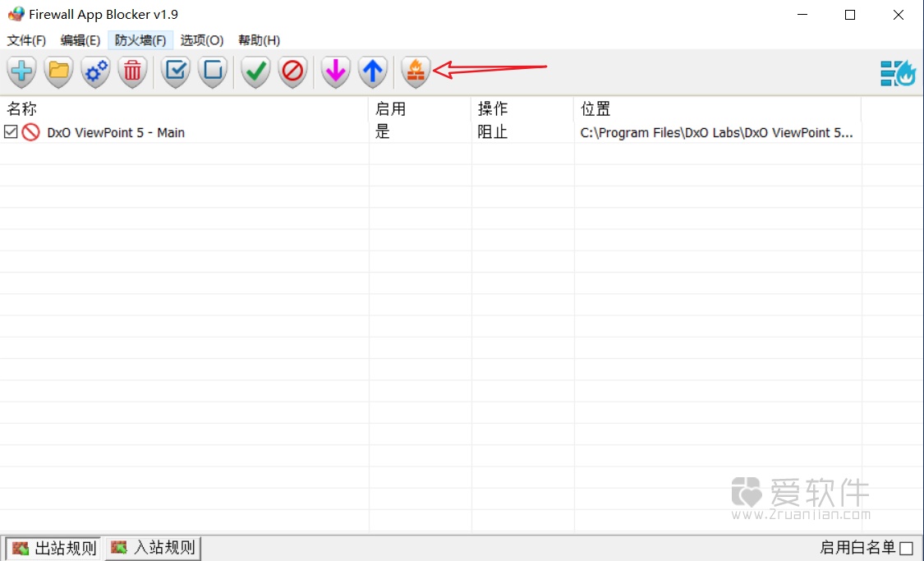Add a new firewall rule
This screenshot has height=561, width=924.
pos(21,72)
